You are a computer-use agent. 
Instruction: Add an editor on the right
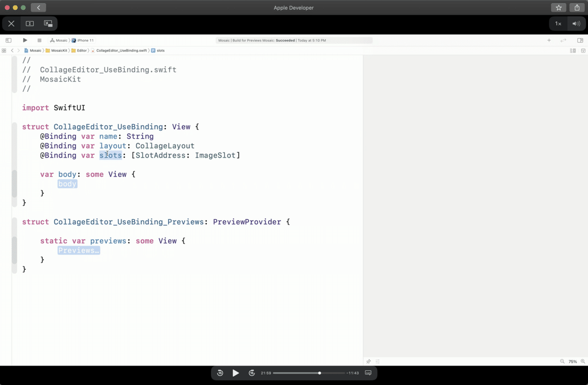tap(583, 50)
